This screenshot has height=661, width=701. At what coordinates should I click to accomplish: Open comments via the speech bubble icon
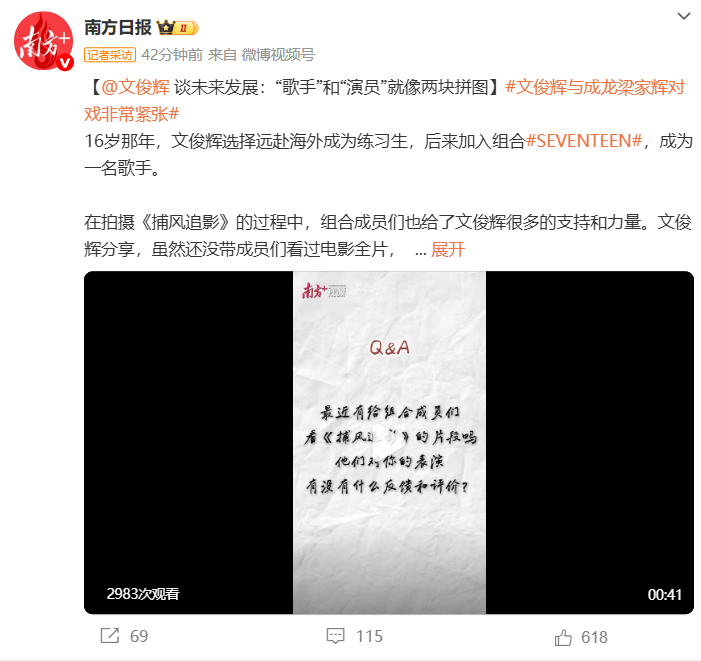coord(335,636)
